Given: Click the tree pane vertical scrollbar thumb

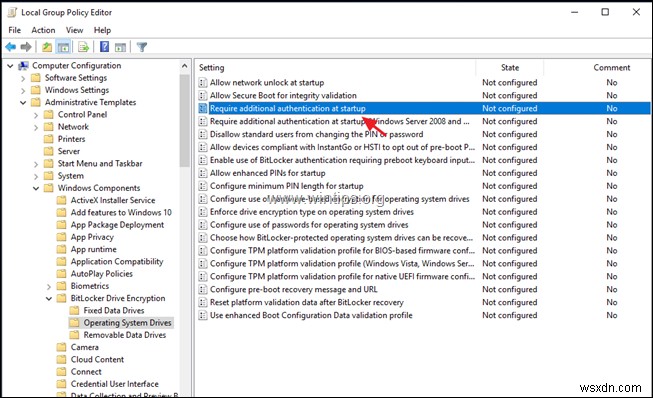Looking at the screenshot, I should [184, 121].
